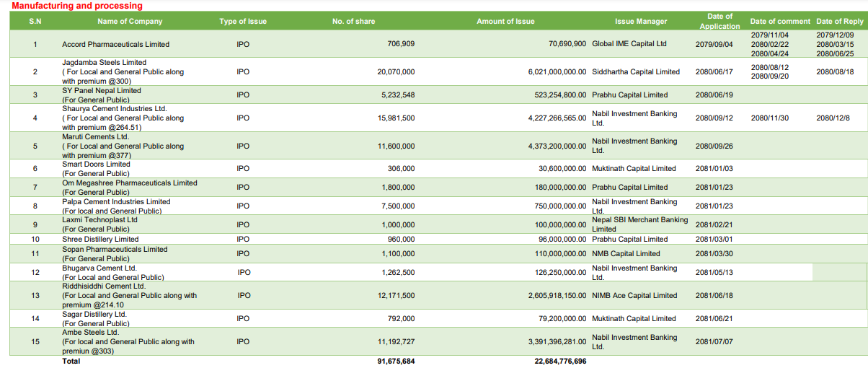Select 'Laxmi Technoplast Ltd' company name
This screenshot has height=368, width=868.
click(99, 219)
